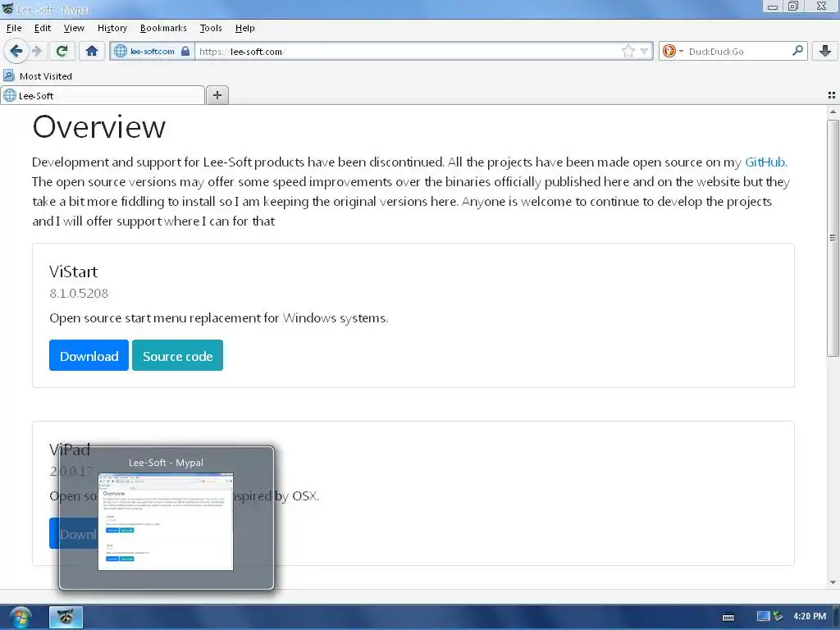Open the Edit menu
Screen dimensions: 840x630
click(x=43, y=28)
